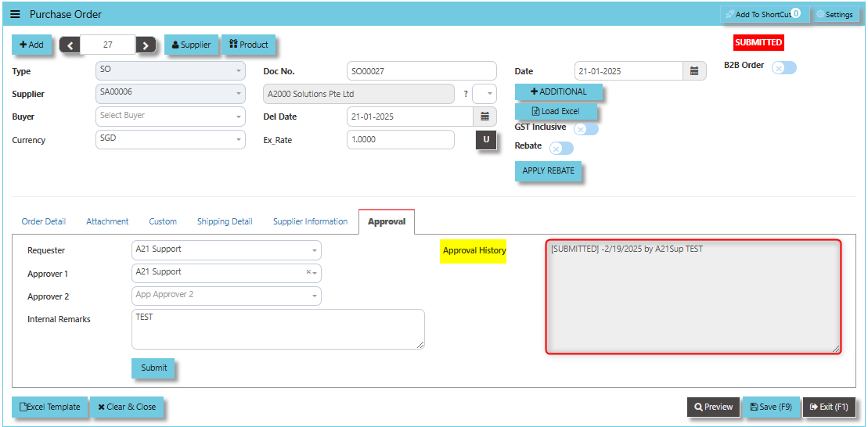Expand the Approver 1 dropdown arrow
This screenshot has width=868, height=427.
pos(315,273)
